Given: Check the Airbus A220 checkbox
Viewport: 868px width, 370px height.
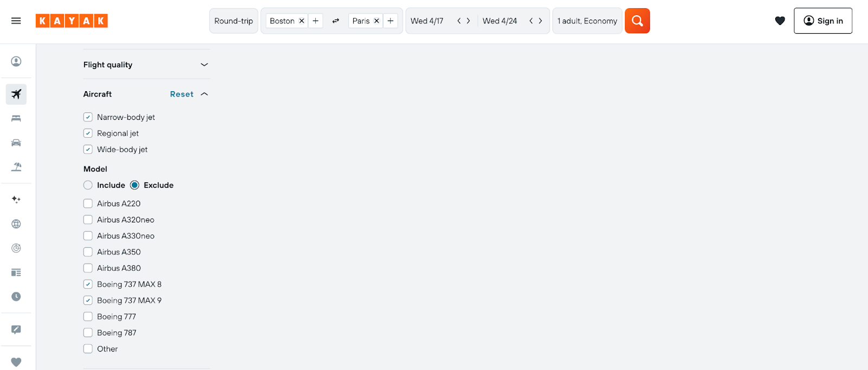Looking at the screenshot, I should [88, 203].
